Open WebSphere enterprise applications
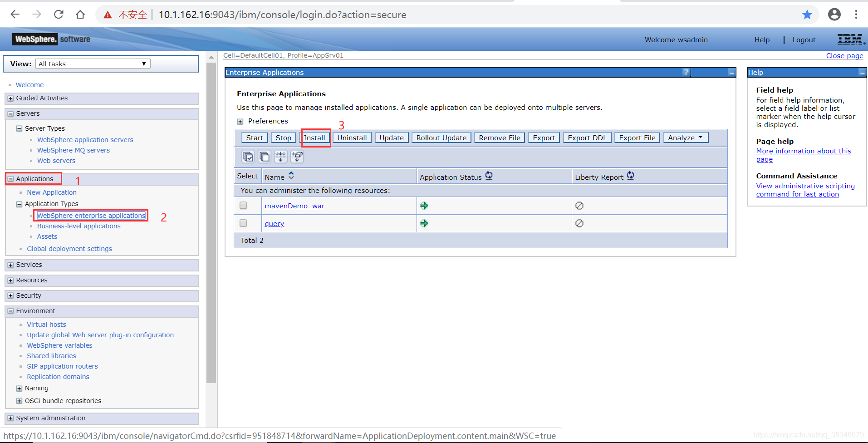This screenshot has height=443, width=868. [x=91, y=216]
